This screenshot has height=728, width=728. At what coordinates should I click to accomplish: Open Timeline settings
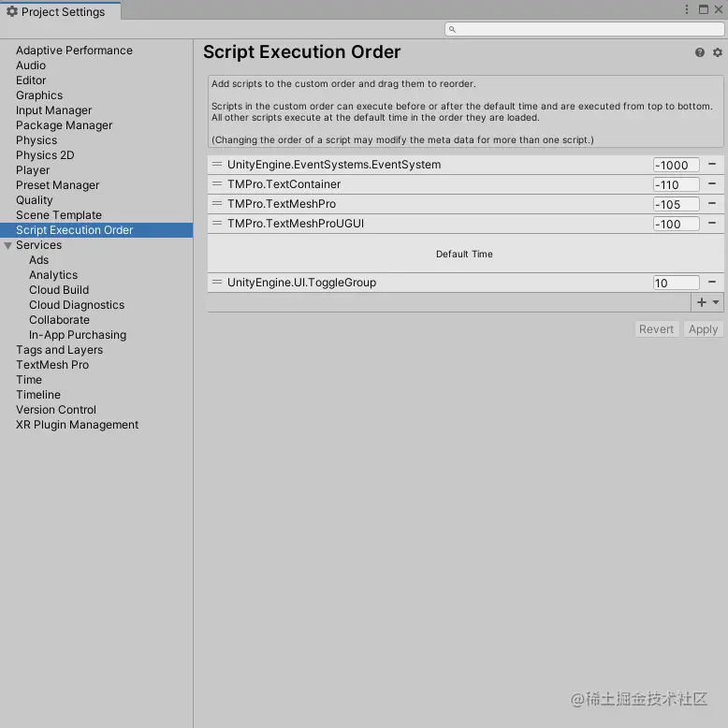(x=38, y=394)
